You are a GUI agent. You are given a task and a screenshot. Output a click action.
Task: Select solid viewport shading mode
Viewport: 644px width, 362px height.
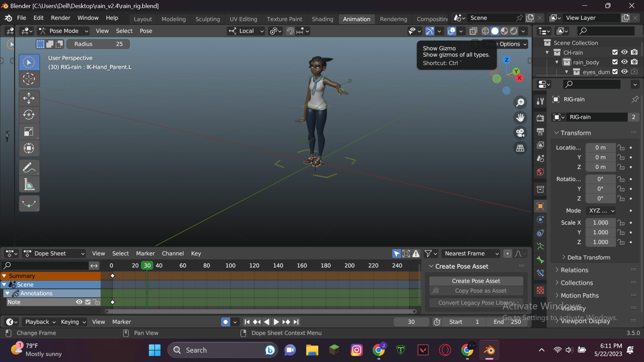495,31
